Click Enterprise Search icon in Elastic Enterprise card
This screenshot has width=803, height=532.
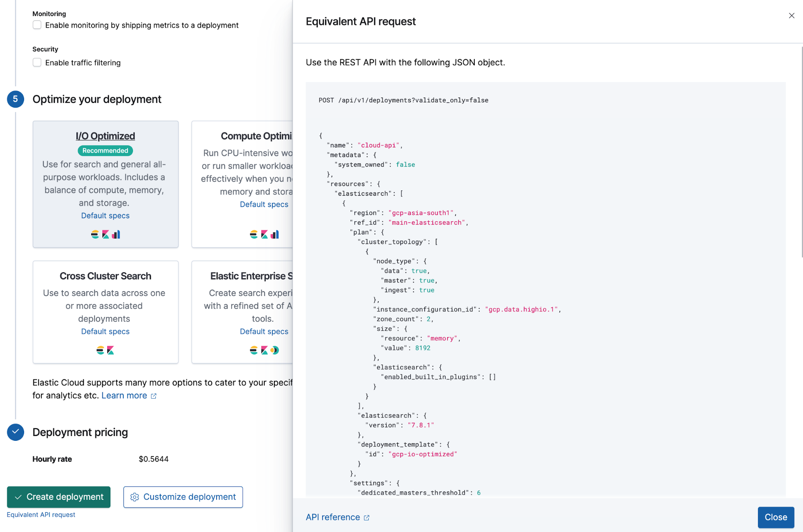pos(275,351)
